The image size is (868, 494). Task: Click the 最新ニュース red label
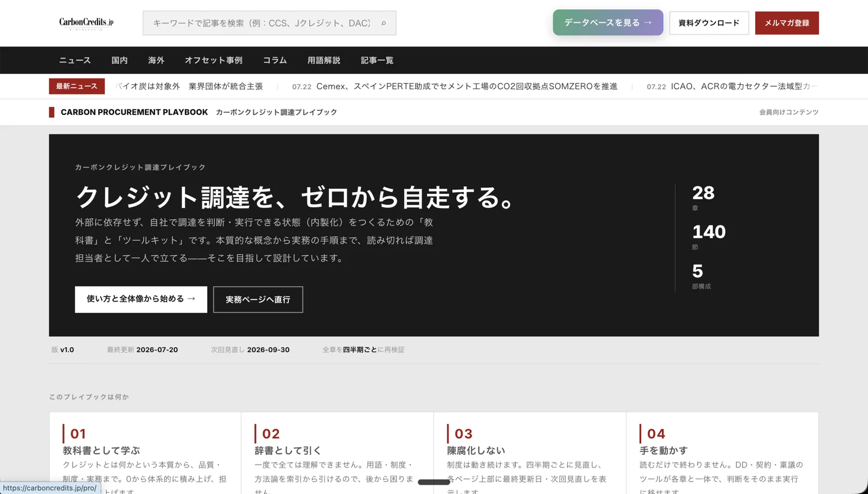[x=77, y=86]
